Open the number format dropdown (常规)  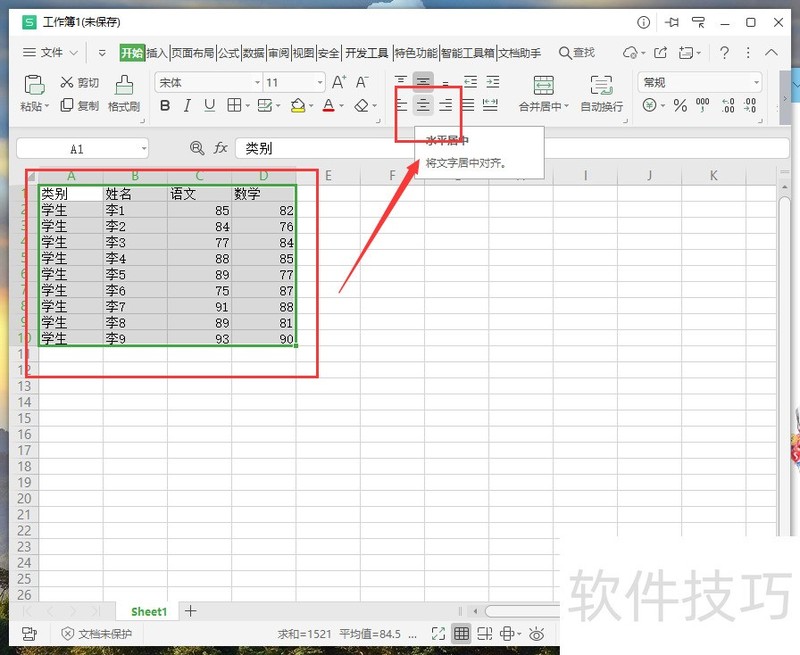(x=756, y=82)
